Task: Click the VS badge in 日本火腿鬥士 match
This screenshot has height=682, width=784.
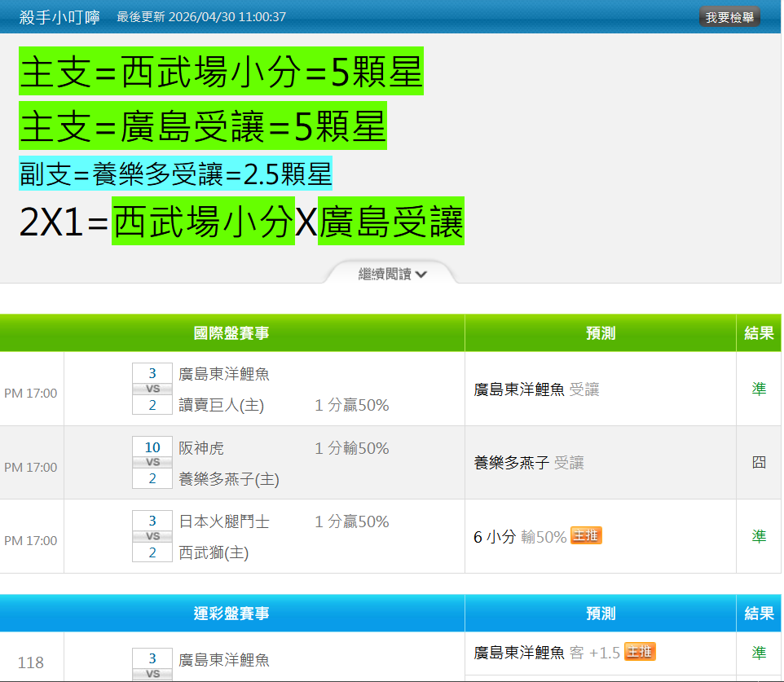Action: pyautogui.click(x=152, y=536)
